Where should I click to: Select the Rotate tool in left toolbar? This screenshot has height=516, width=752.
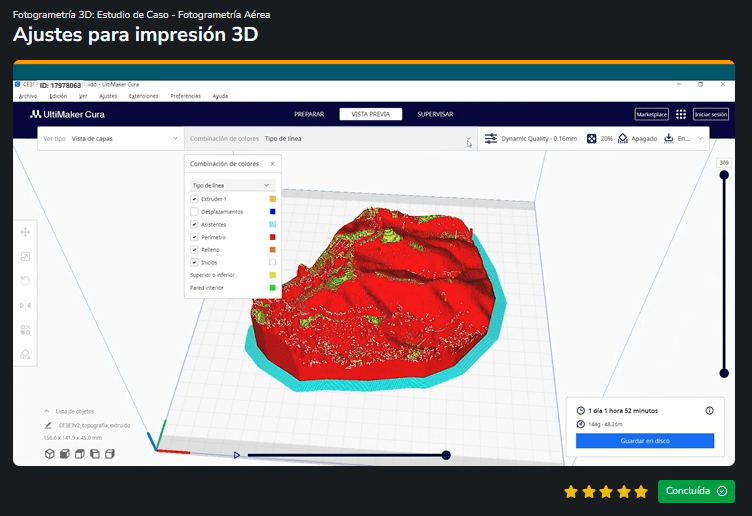[x=25, y=281]
